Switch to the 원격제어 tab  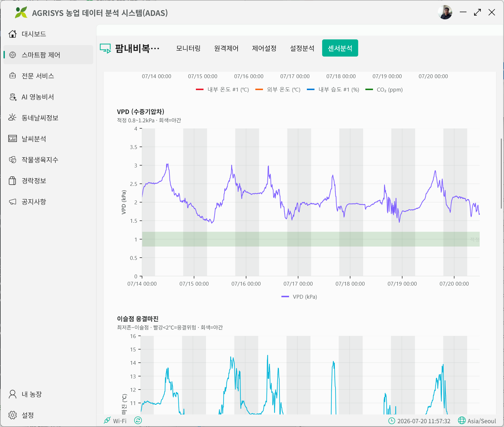click(x=226, y=48)
